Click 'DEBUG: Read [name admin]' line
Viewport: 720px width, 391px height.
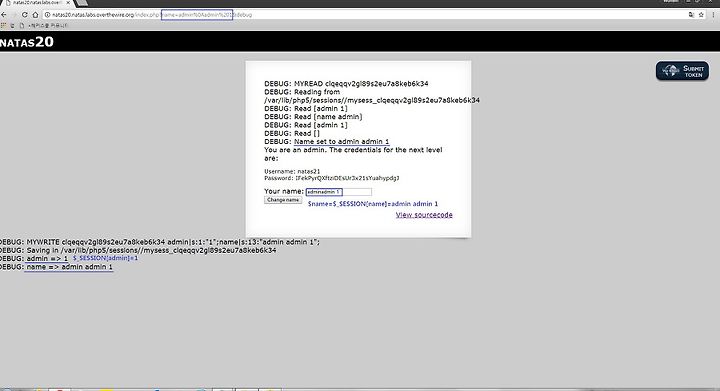pyautogui.click(x=313, y=117)
